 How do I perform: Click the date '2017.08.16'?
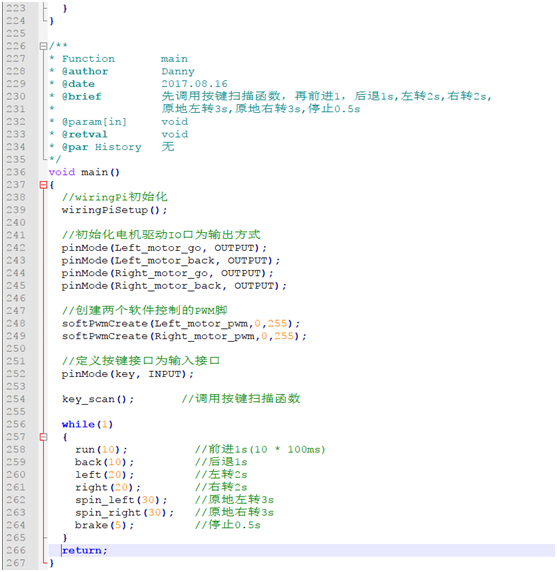click(194, 84)
